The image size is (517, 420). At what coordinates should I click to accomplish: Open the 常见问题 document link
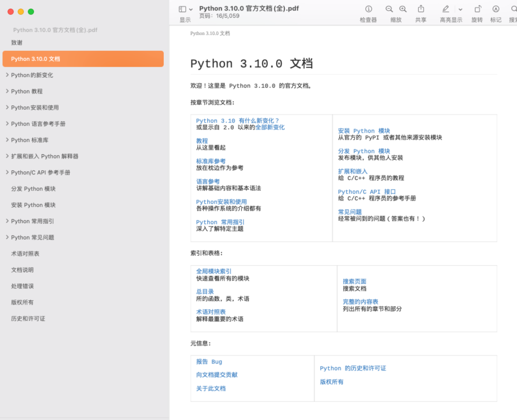pyautogui.click(x=350, y=212)
